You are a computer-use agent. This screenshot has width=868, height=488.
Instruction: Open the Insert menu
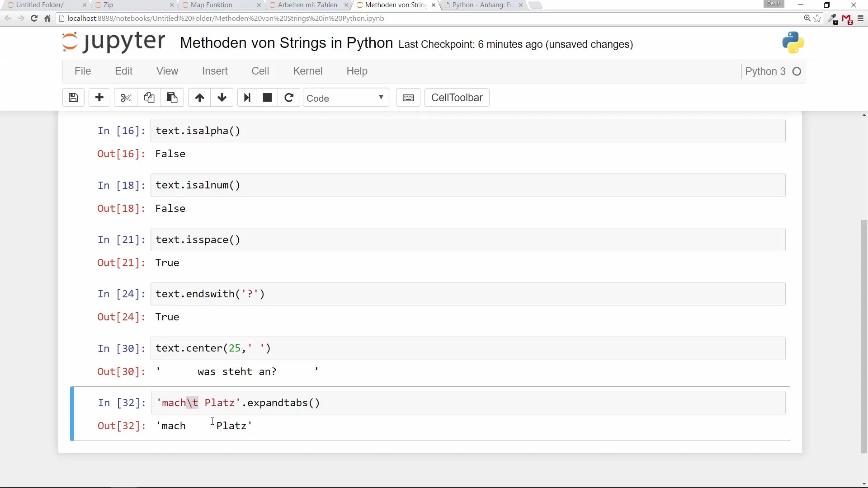(x=215, y=71)
